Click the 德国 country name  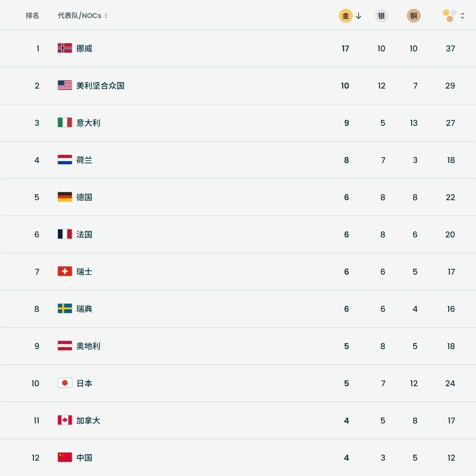point(84,197)
